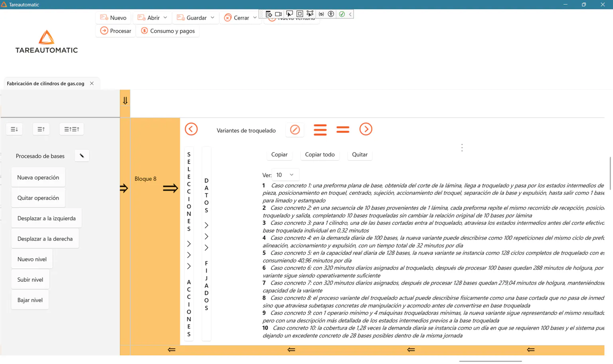The height and width of the screenshot is (364, 613).
Task: Click the Nuevo toolbar button
Action: pos(113,18)
